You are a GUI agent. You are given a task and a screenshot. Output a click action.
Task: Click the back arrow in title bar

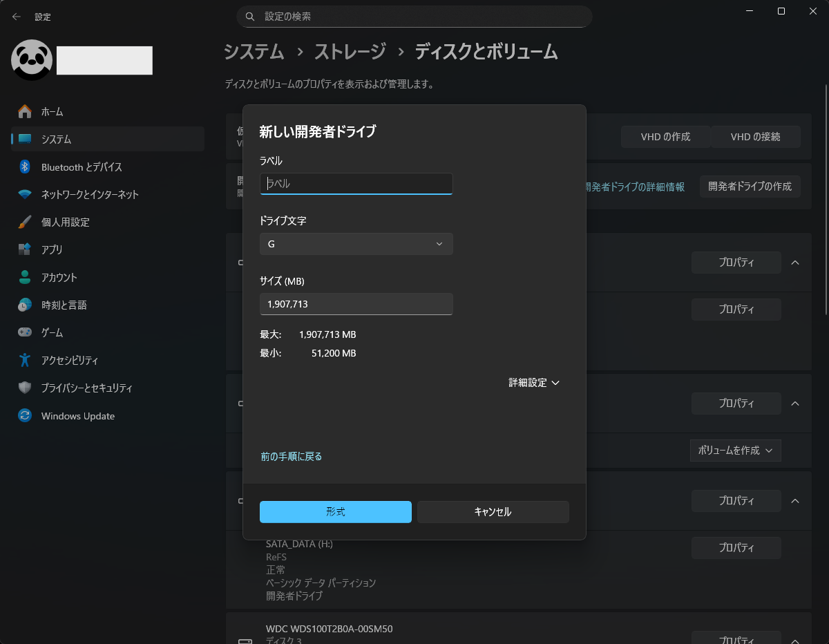click(17, 17)
